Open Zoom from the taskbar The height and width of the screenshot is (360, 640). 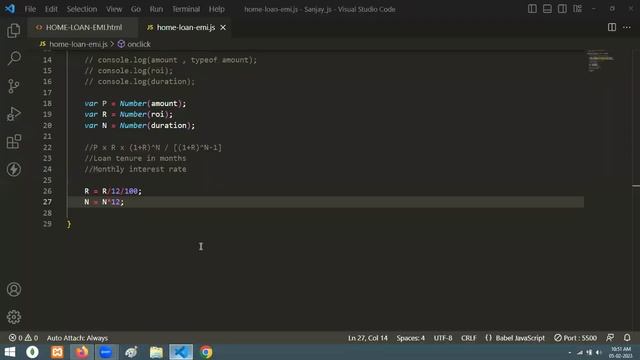[106, 352]
